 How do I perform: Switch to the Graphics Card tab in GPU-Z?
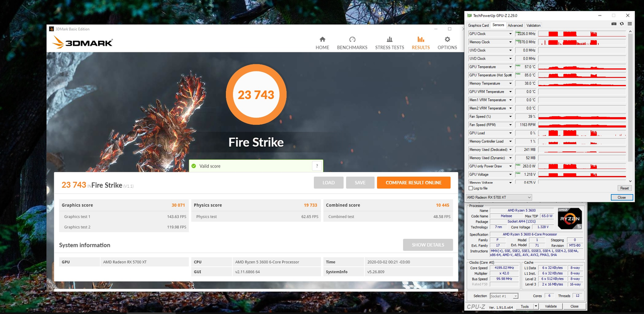(x=478, y=25)
